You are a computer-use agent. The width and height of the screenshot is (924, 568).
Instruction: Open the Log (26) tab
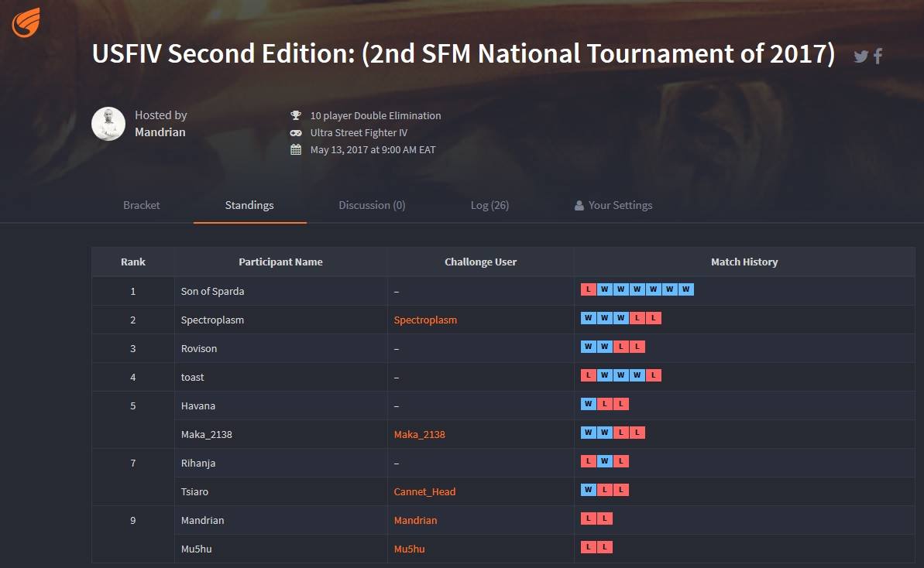pos(489,205)
